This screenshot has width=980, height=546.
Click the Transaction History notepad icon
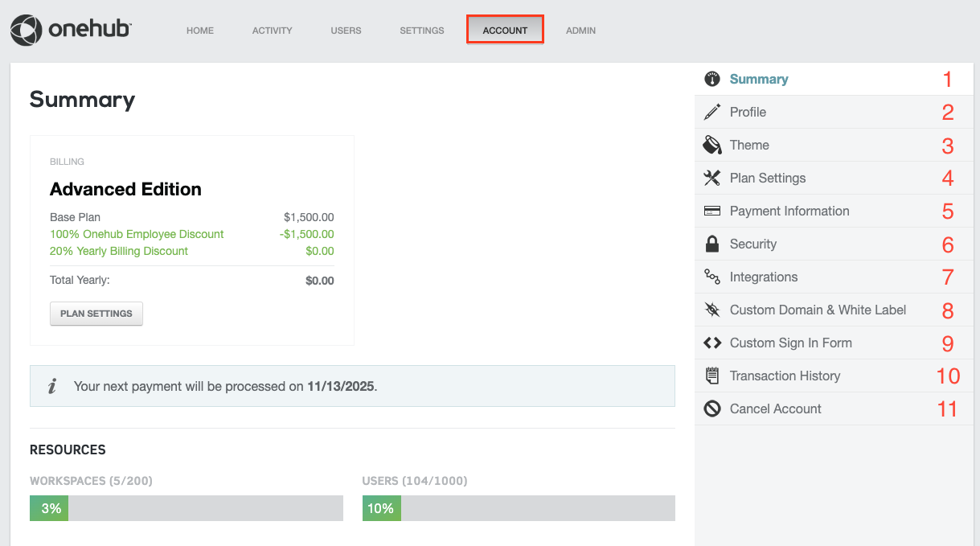click(x=711, y=376)
